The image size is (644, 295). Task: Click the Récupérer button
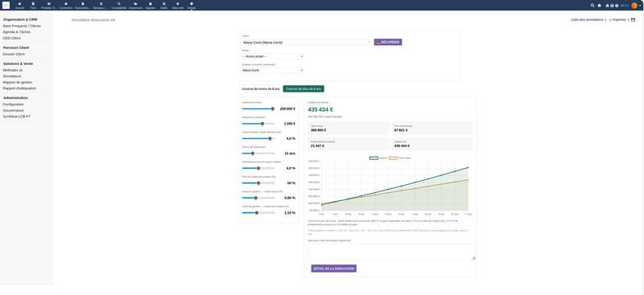[388, 42]
